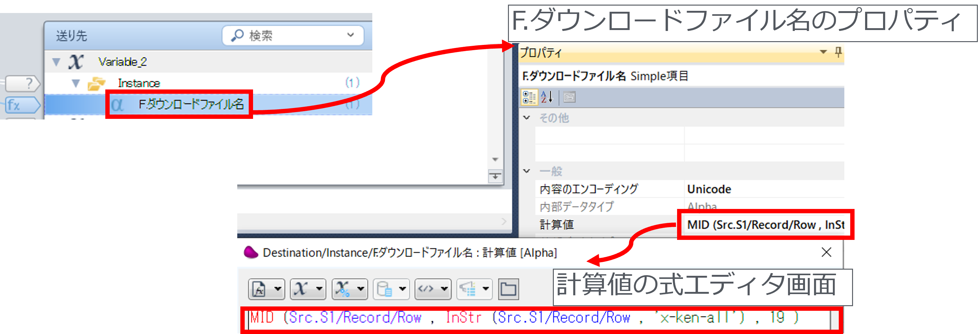Select the Variable_2 variable icon
This screenshot has height=334, width=980.
click(x=76, y=62)
